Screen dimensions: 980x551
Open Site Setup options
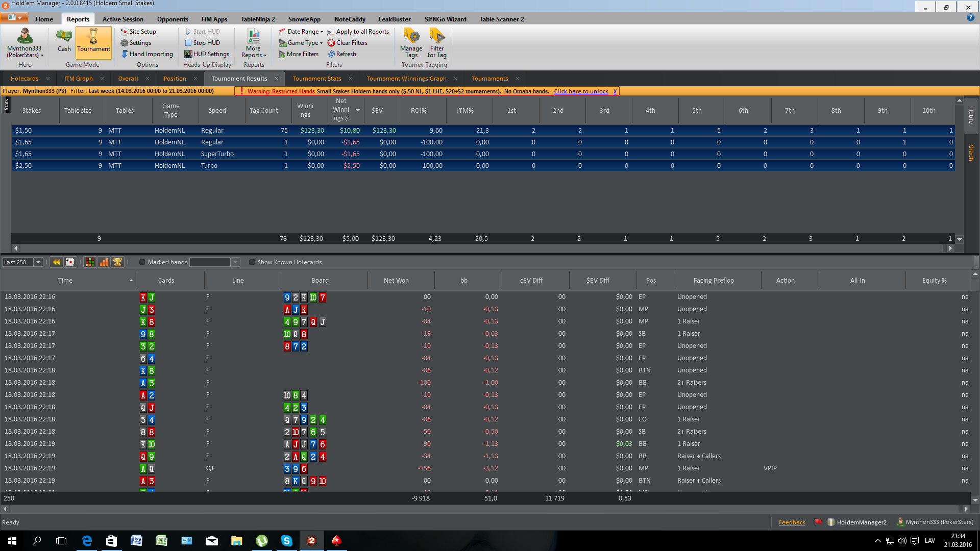point(138,32)
